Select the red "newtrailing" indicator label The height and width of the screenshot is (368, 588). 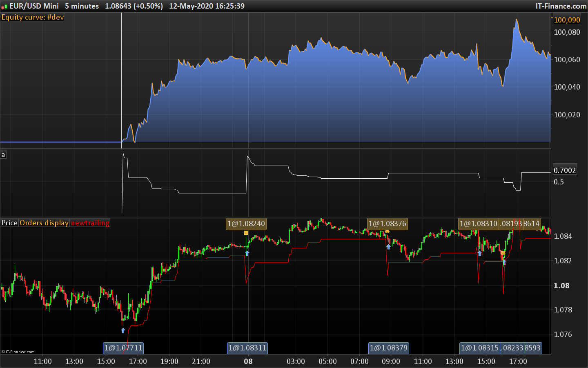coord(90,223)
